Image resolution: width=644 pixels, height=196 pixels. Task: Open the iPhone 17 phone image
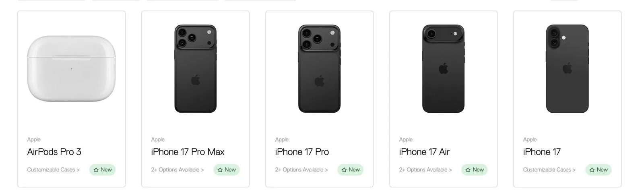[567, 69]
